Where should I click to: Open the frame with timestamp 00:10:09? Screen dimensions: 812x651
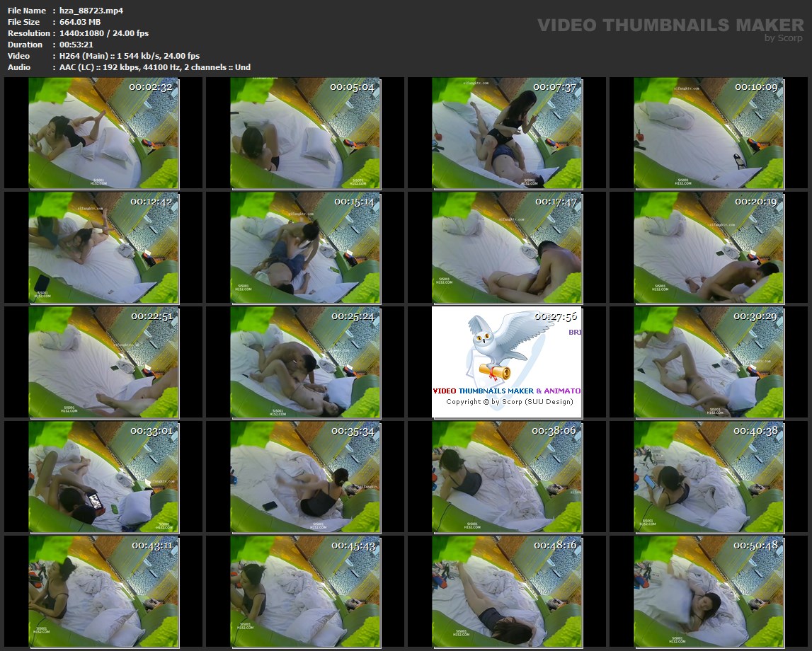coord(709,133)
